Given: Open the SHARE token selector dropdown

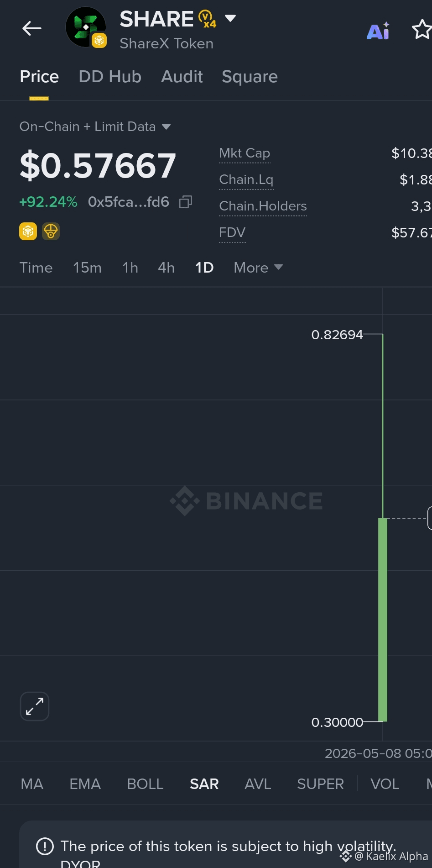Looking at the screenshot, I should point(231,18).
